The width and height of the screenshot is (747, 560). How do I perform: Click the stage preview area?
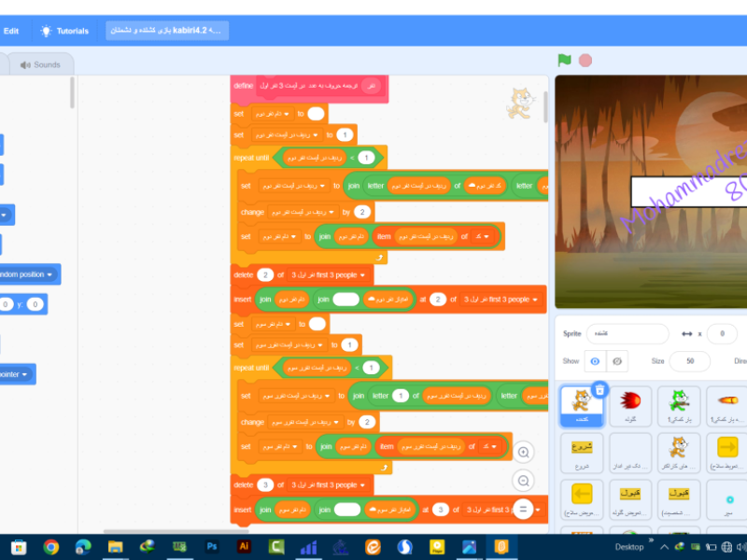[651, 191]
